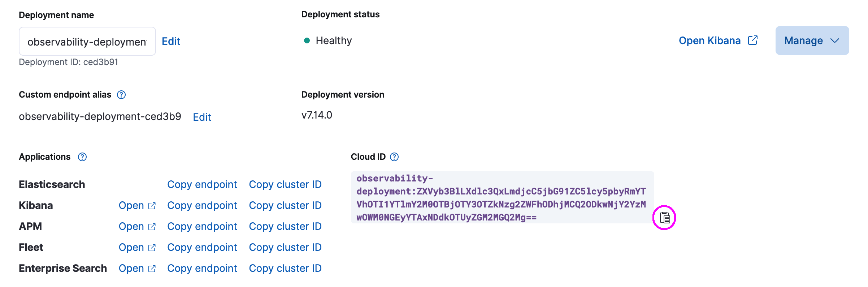This screenshot has height=287, width=868.
Task: Click the Custom endpoint alias help icon
Action: point(121,95)
